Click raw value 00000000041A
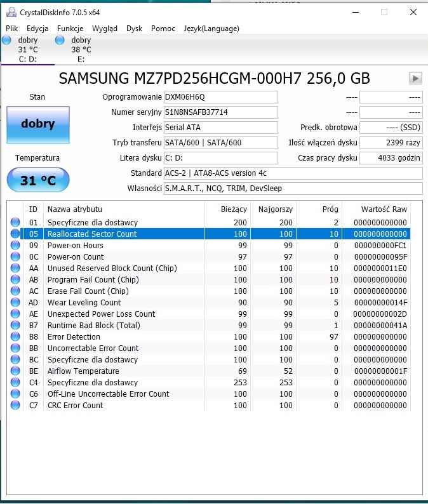428x504 pixels. (x=380, y=326)
